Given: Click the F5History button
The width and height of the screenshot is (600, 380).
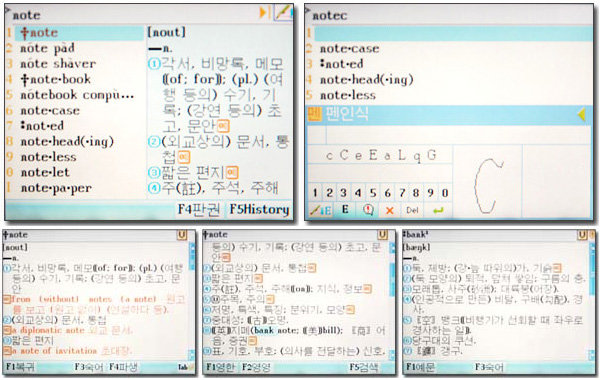Looking at the screenshot, I should point(259,209).
